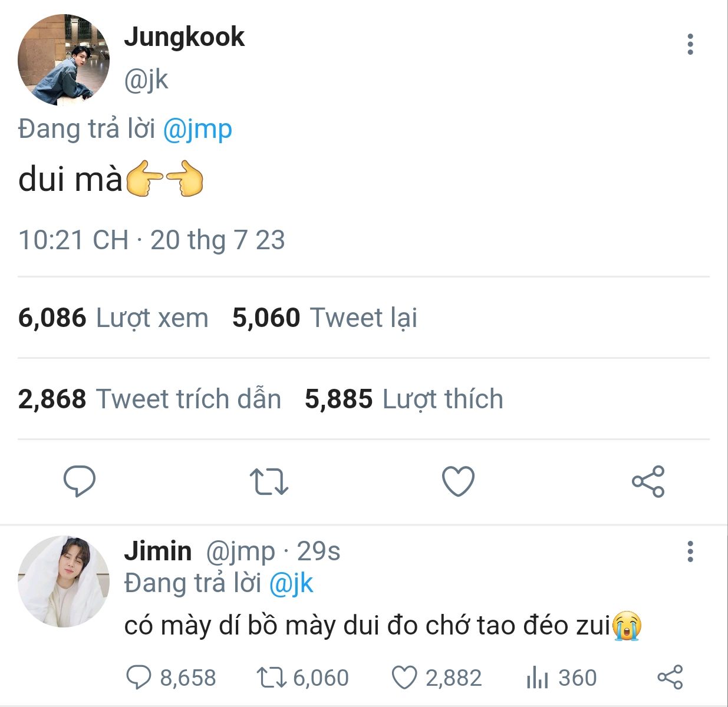
Task: Retweet Jungkook's main tweet
Action: (268, 481)
